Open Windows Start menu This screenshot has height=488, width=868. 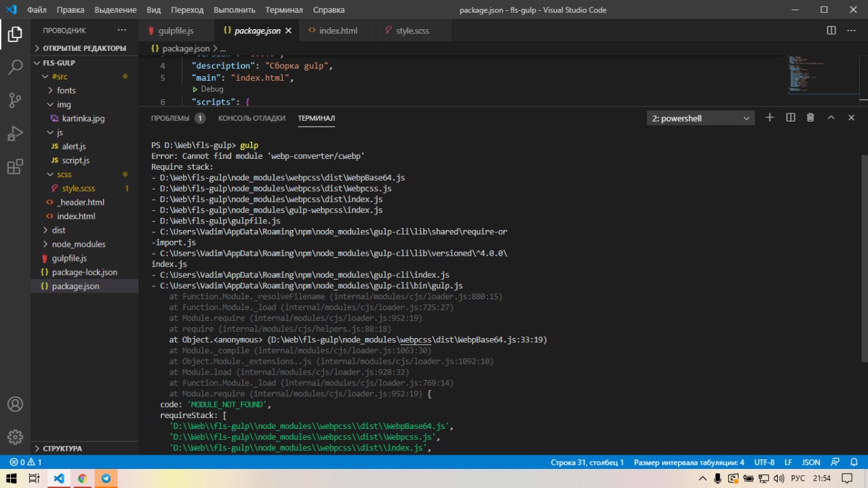point(12,478)
